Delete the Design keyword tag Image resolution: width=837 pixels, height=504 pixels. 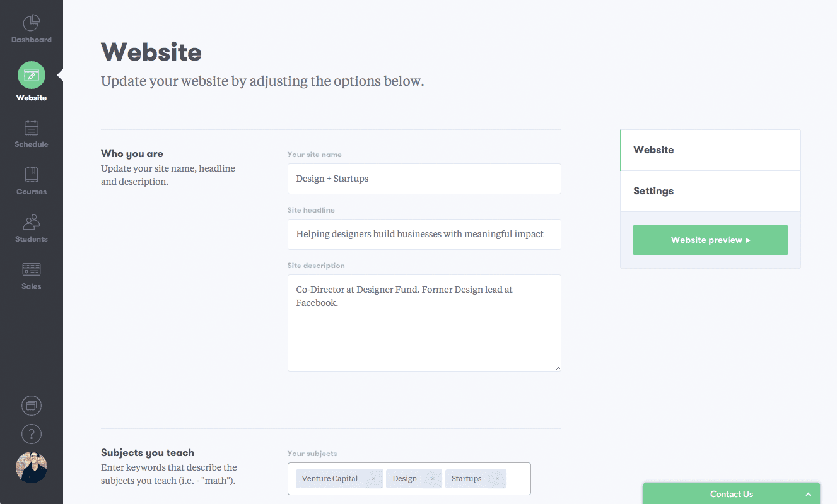pos(434,478)
